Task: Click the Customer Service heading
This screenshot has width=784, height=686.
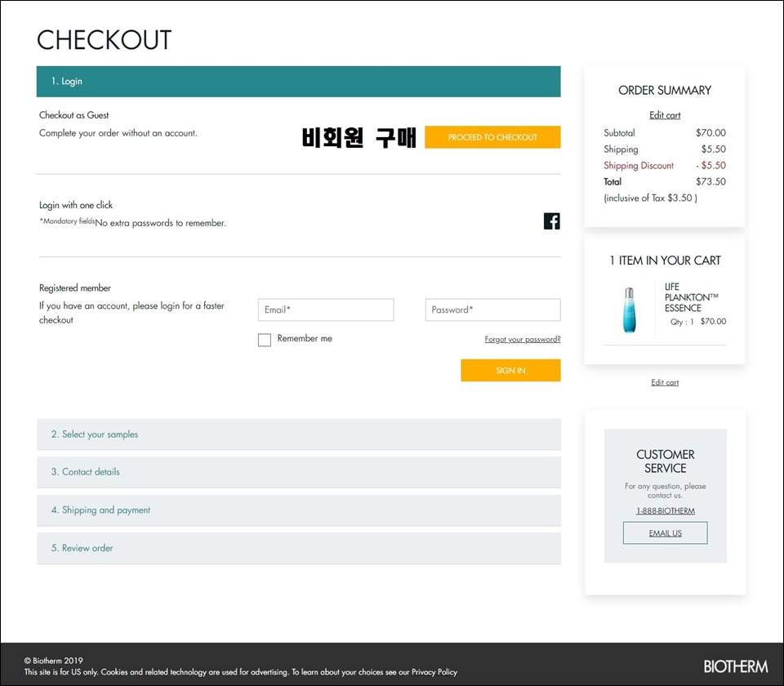Action: (x=665, y=461)
